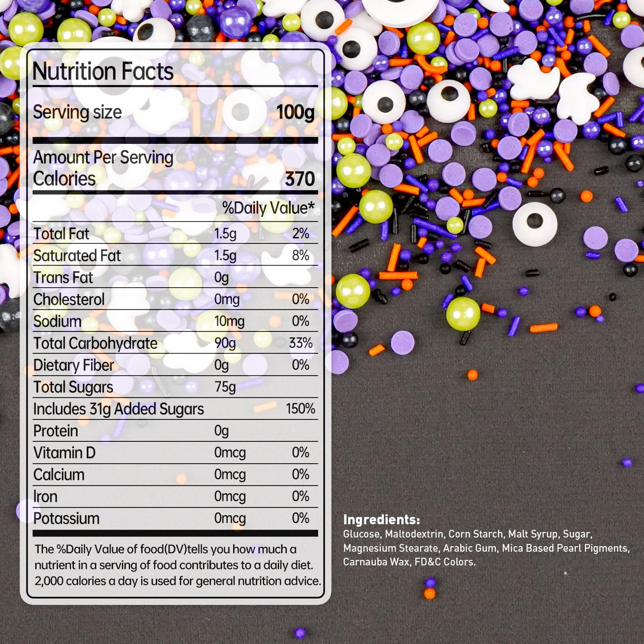Click the Total Carbohydrate label
This screenshot has width=644, height=644.
coord(95,343)
